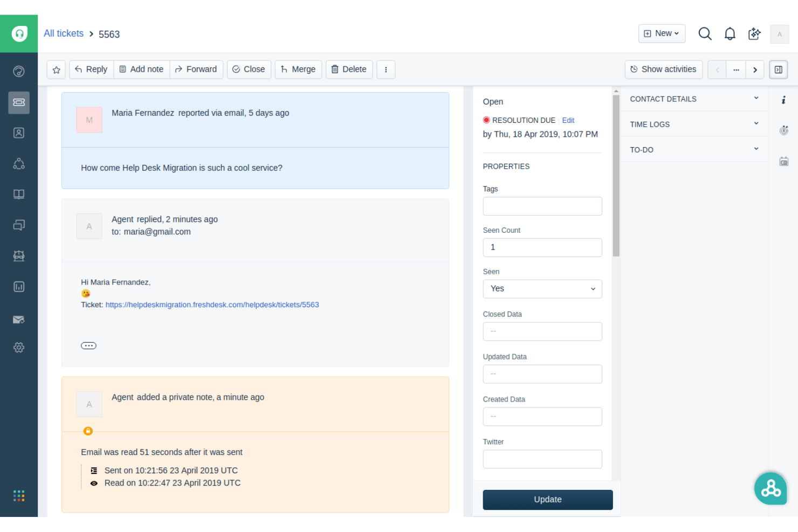Open the Solutions knowledge base icon
The width and height of the screenshot is (798, 532).
pos(19,194)
